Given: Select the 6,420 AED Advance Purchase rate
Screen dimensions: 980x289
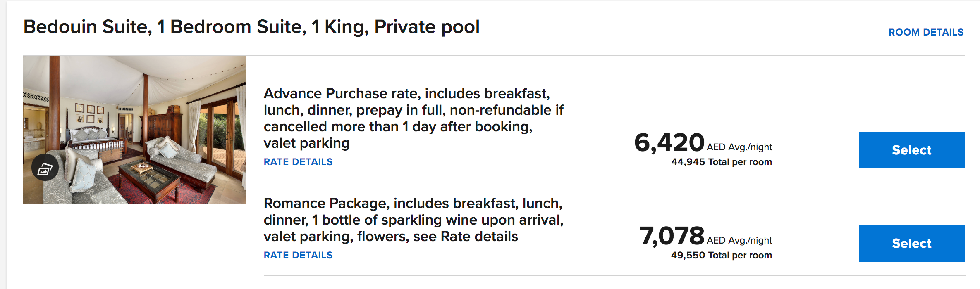Looking at the screenshot, I should [912, 150].
